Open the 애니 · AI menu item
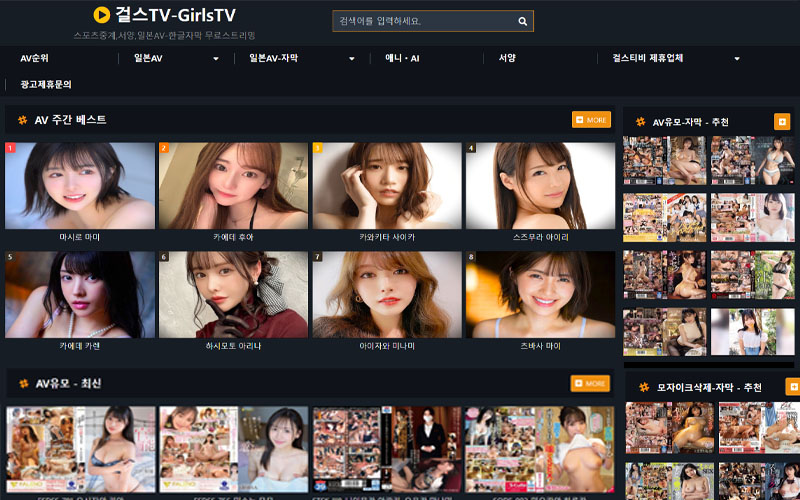The image size is (800, 500). click(402, 58)
